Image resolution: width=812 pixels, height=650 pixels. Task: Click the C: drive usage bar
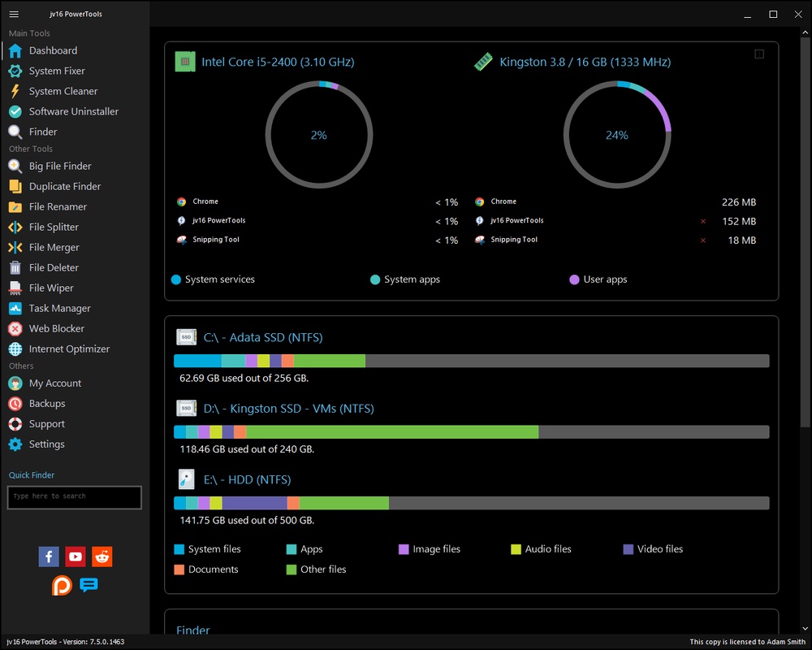click(x=471, y=361)
